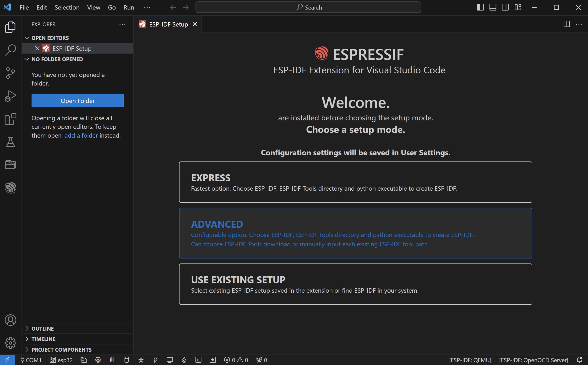Screen dimensions: 588x365
Task: Open the Run menu
Action: click(x=129, y=7)
